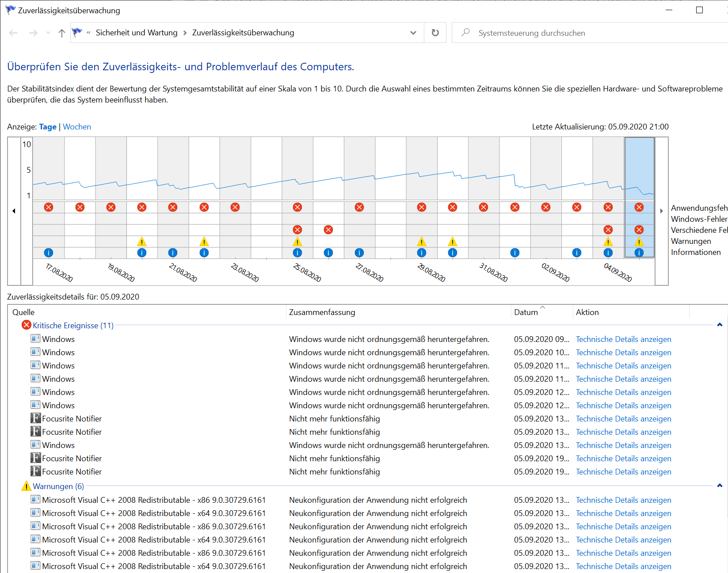
Task: Click the up-arrow navigation icon
Action: tap(62, 33)
